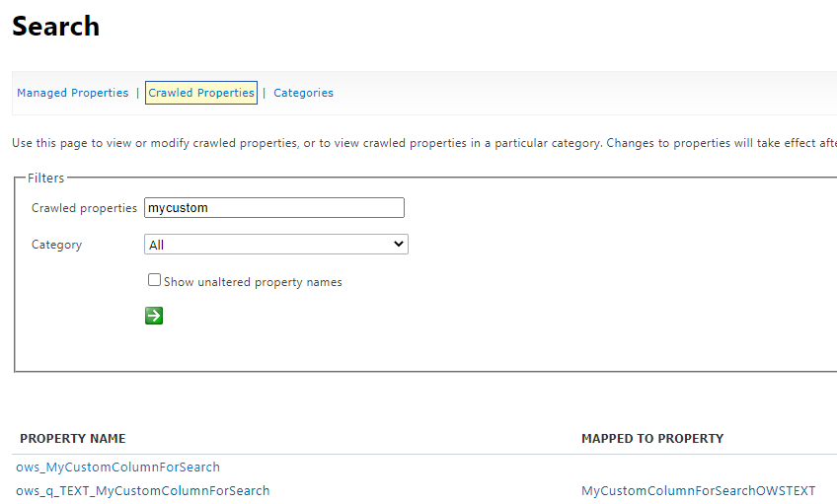Image resolution: width=837 pixels, height=504 pixels.
Task: Focus the Crawled properties text field
Action: point(274,207)
